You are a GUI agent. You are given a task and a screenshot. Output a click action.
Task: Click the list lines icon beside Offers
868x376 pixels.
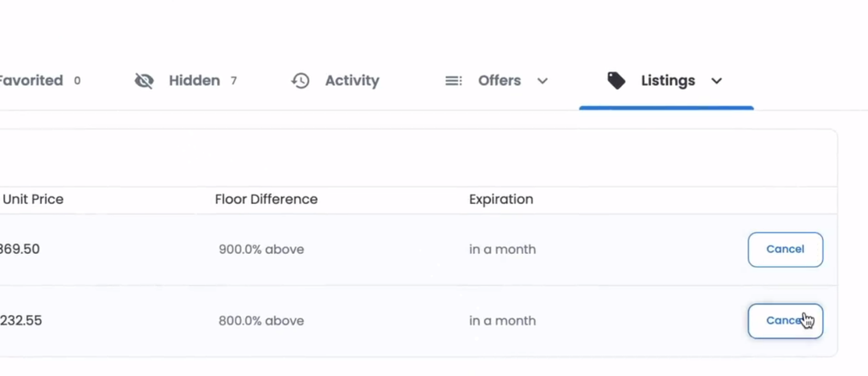(453, 80)
